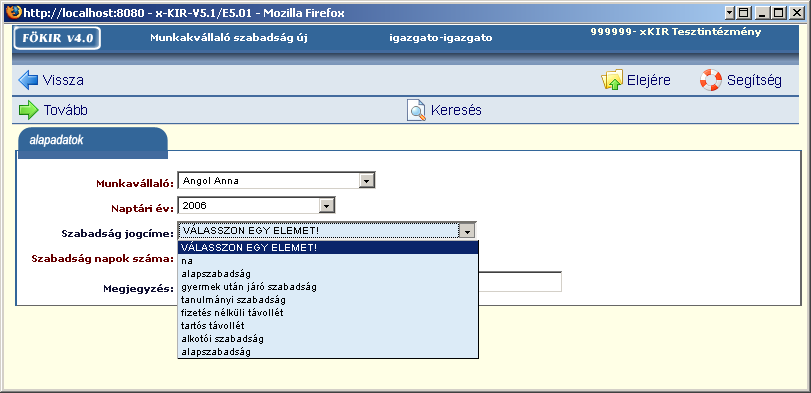Click the Elejére folder icon
The image size is (811, 393).
point(612,81)
